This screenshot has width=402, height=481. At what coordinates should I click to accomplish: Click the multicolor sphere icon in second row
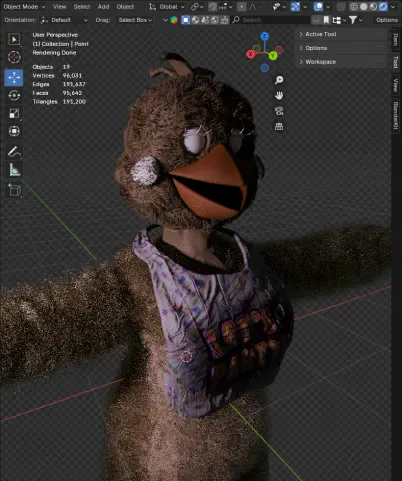click(174, 20)
